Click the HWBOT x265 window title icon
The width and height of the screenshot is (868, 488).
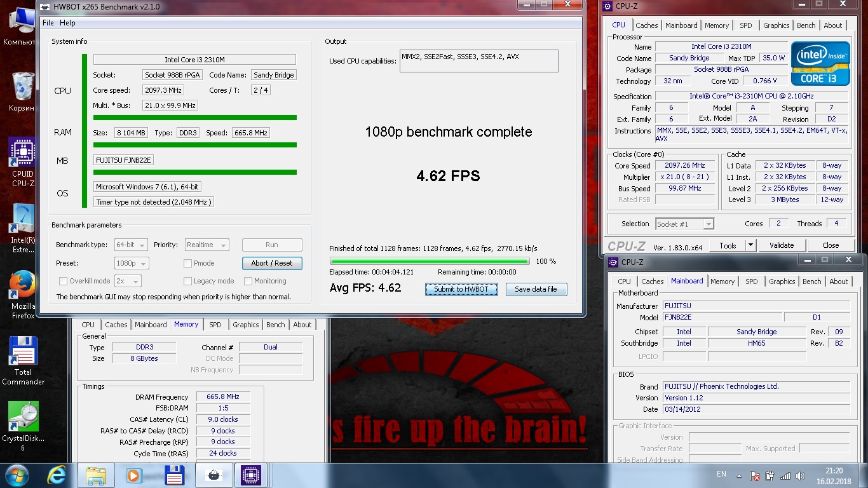[x=44, y=6]
